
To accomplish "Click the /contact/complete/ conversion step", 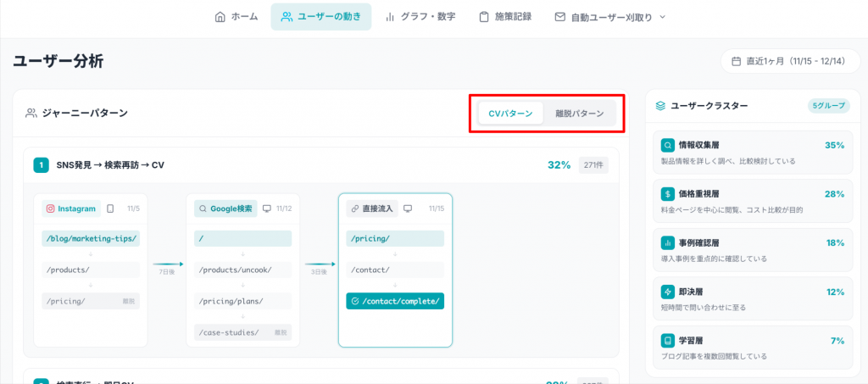I will pyautogui.click(x=395, y=301).
